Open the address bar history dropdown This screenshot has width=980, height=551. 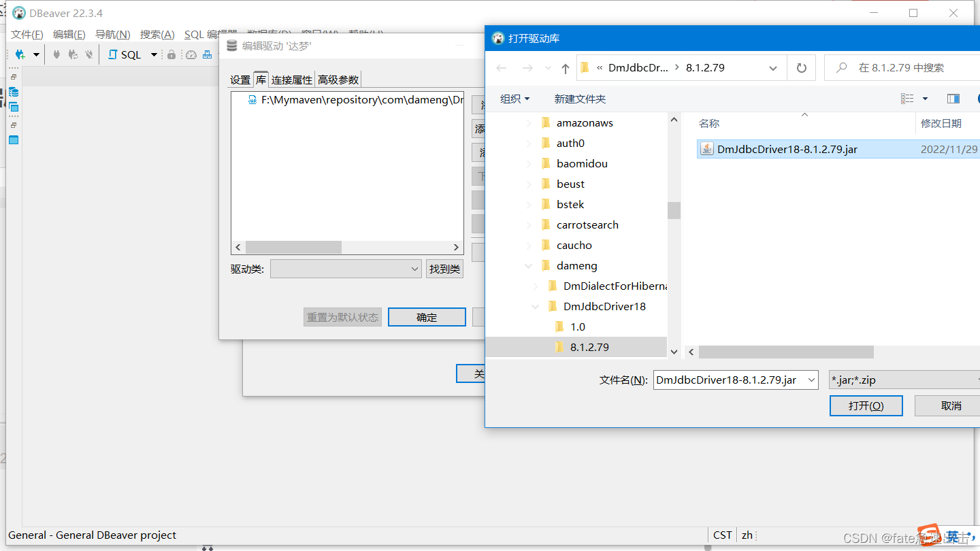[773, 68]
